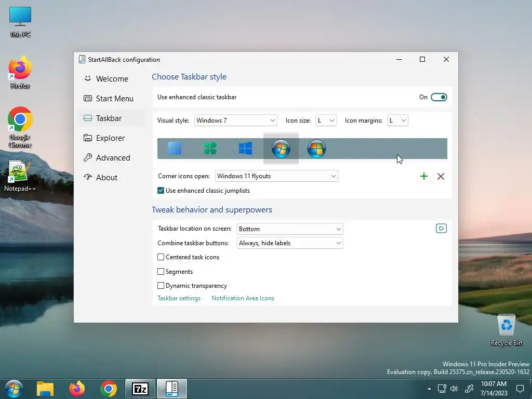Image resolution: width=532 pixels, height=399 pixels.
Task: Switch to the Advanced section
Action: click(112, 158)
